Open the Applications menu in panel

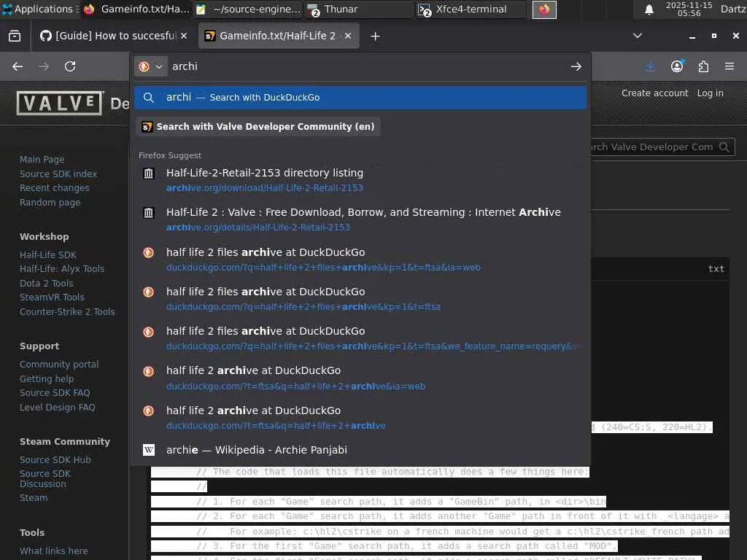(39, 9)
